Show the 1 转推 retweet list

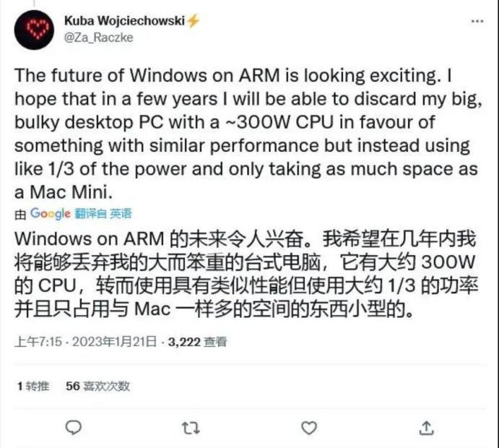pos(33,387)
